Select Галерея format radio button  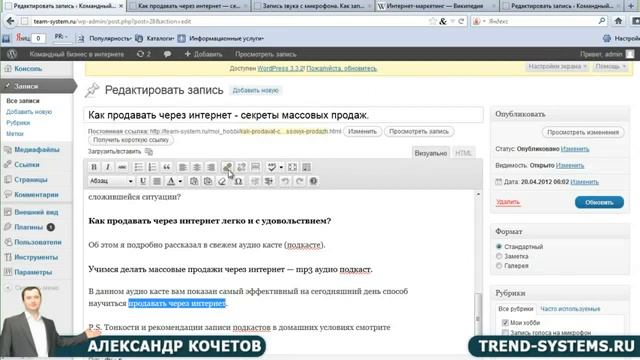[x=499, y=266]
